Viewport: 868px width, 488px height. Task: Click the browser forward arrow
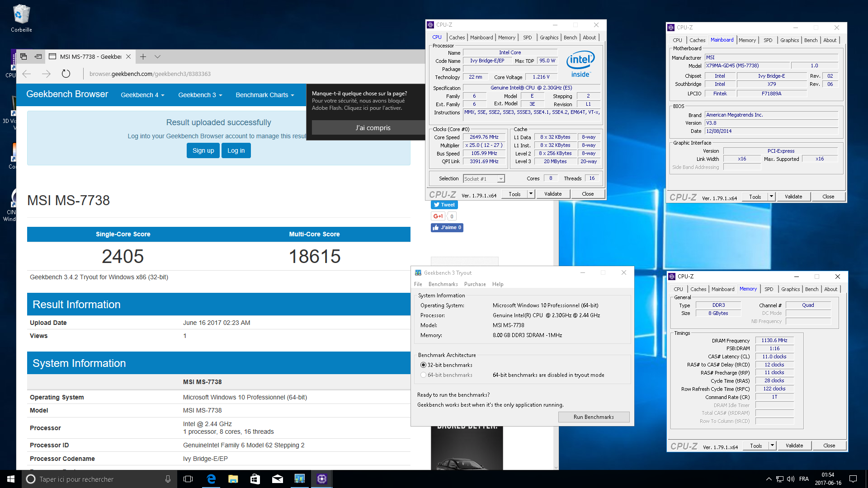(x=46, y=74)
